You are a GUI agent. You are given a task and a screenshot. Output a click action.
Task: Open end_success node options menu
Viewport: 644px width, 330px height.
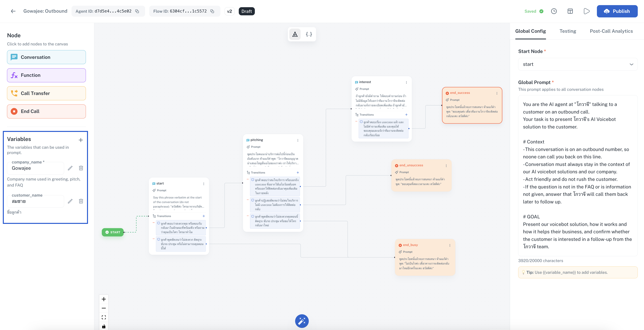[497, 93]
